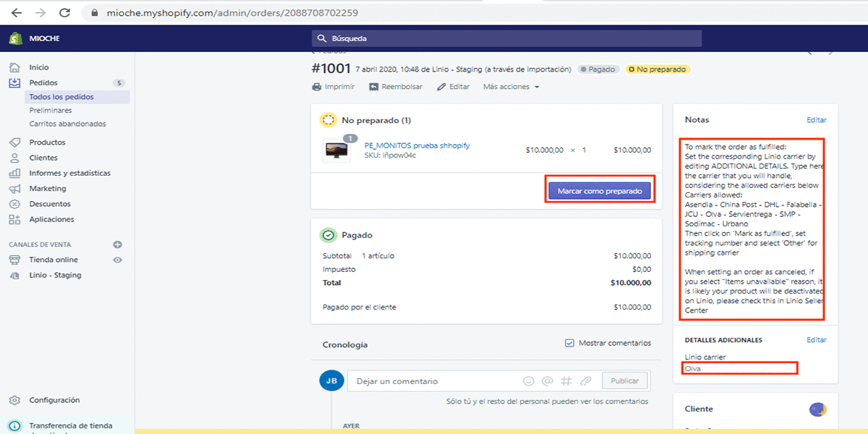
Task: Go to Clientes
Action: (x=43, y=158)
